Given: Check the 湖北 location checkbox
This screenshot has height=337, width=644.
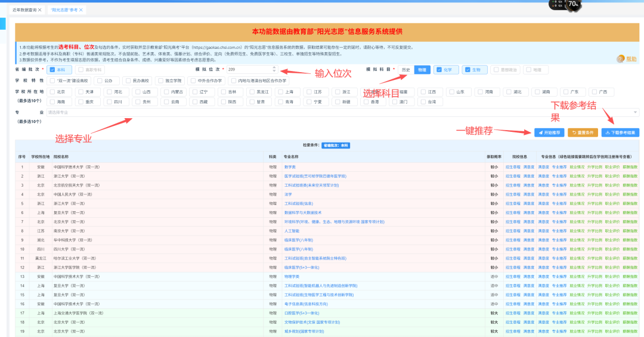Looking at the screenshot, I should (x=509, y=92).
